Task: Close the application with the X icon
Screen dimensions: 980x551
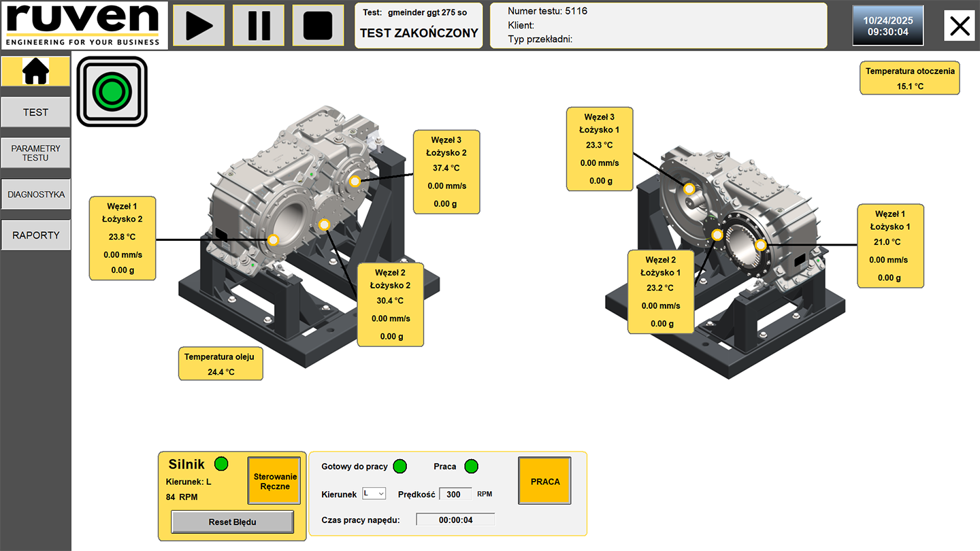Action: click(960, 26)
